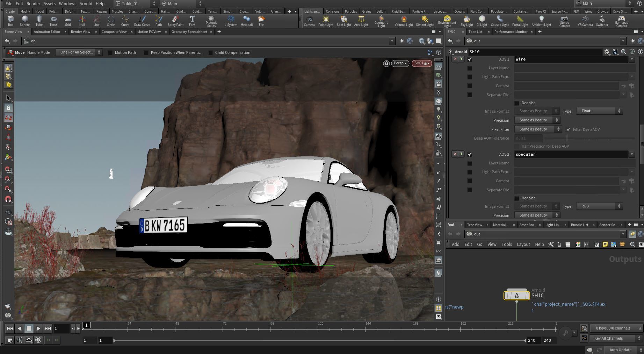The width and height of the screenshot is (644, 354).
Task: Click the Arnold SH10 node
Action: click(516, 296)
